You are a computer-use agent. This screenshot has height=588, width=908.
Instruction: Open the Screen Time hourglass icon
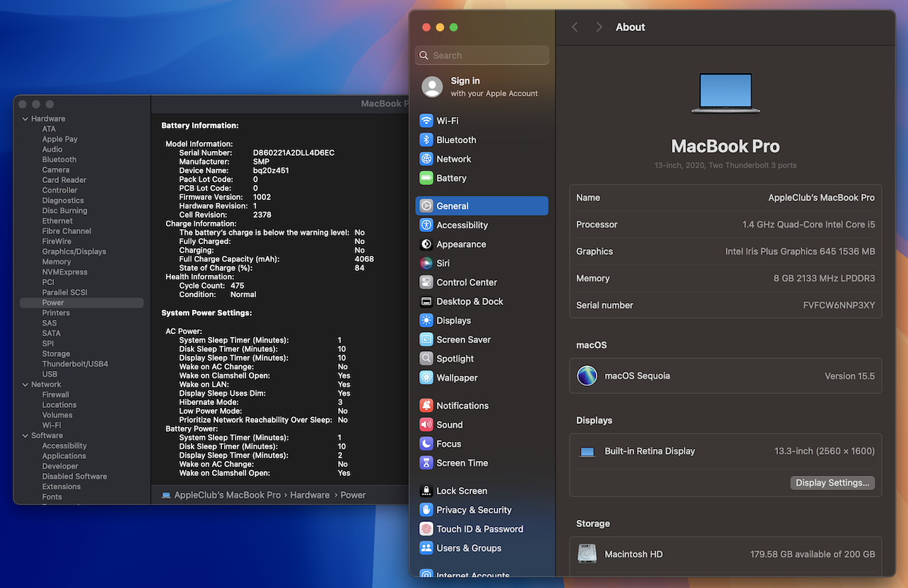pos(426,463)
